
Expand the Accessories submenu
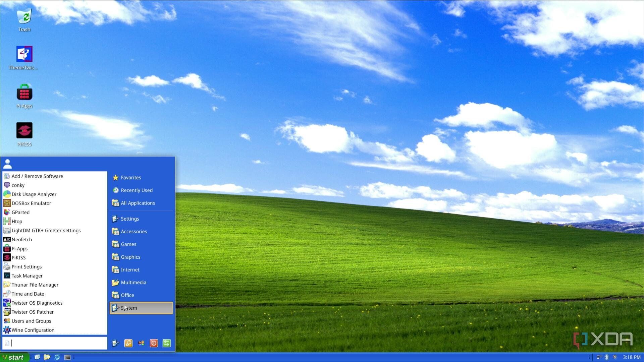[x=134, y=231]
